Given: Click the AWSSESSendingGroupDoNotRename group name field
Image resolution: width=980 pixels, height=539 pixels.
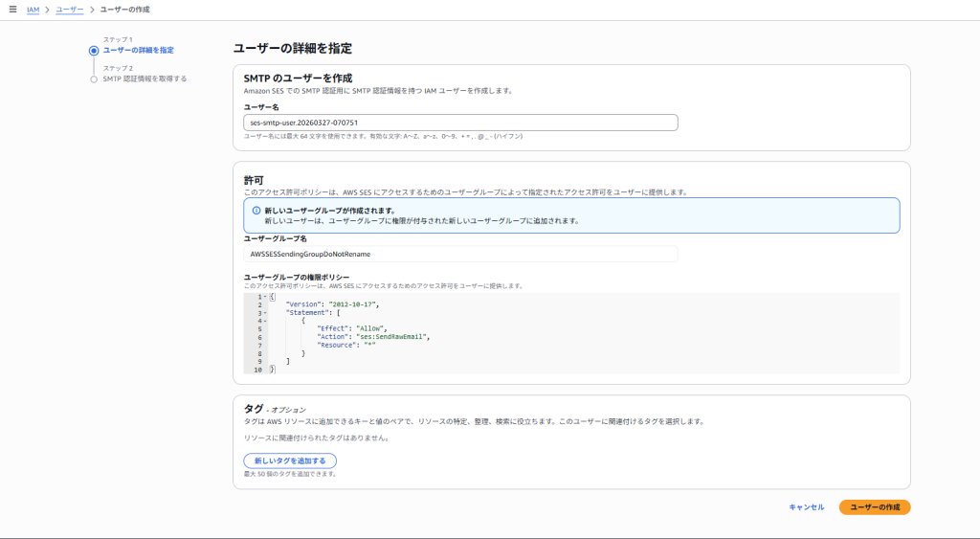Looking at the screenshot, I should pyautogui.click(x=460, y=254).
